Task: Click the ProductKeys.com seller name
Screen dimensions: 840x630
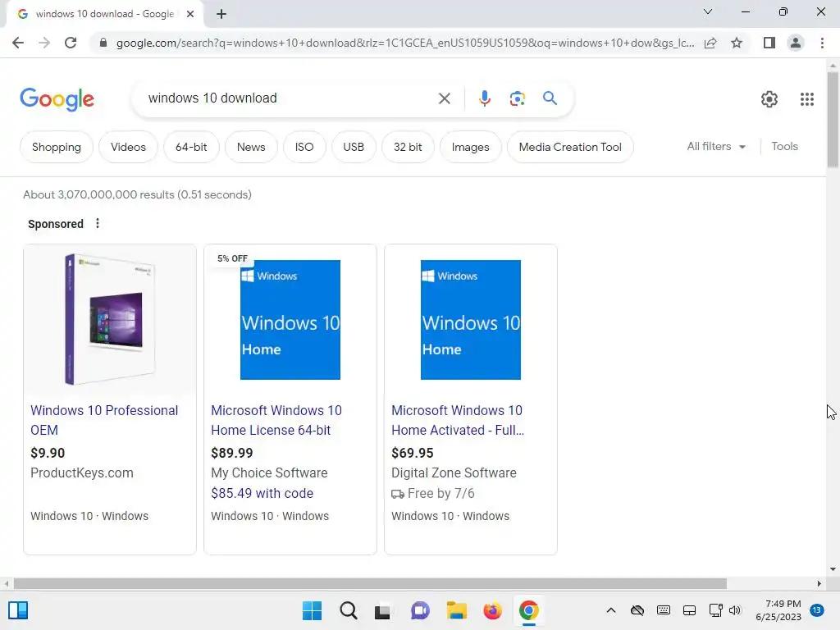Action: (x=81, y=472)
